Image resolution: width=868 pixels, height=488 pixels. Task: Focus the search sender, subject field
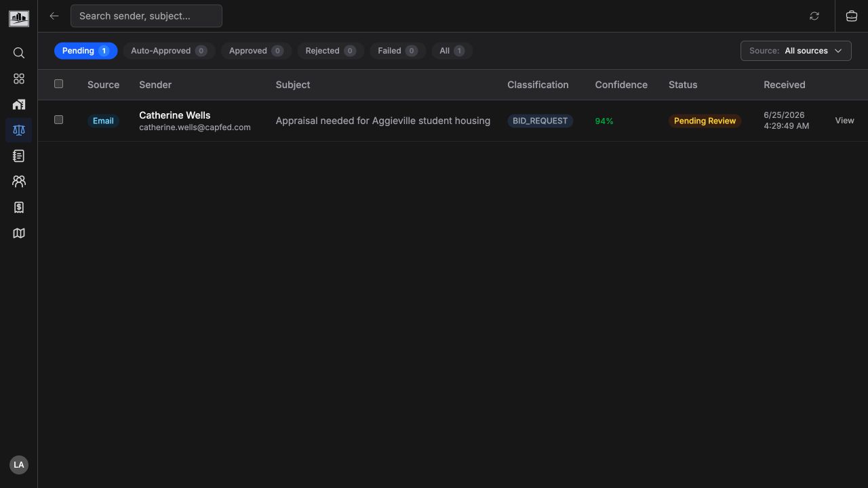tap(146, 16)
